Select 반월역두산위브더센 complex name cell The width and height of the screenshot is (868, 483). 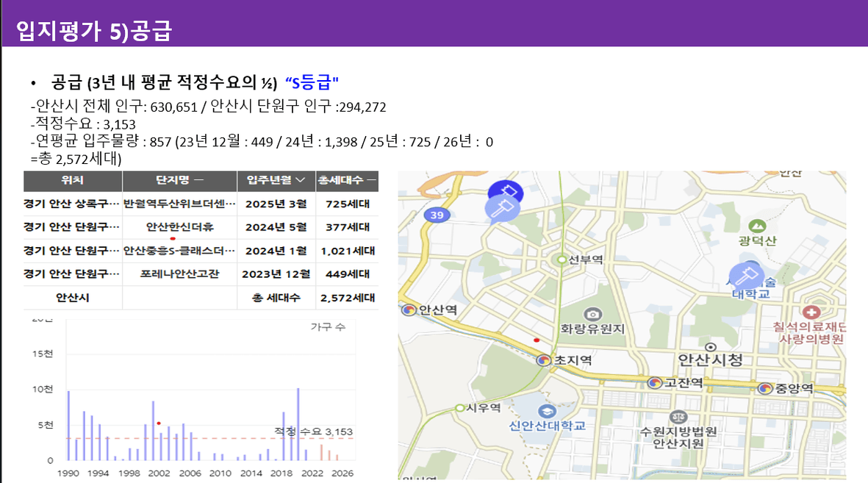[x=179, y=204]
